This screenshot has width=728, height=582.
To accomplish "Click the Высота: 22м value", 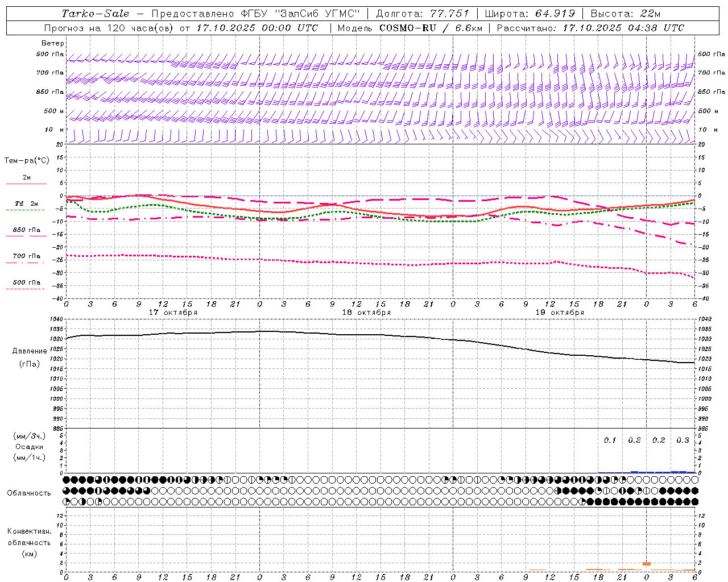I will pyautogui.click(x=626, y=14).
